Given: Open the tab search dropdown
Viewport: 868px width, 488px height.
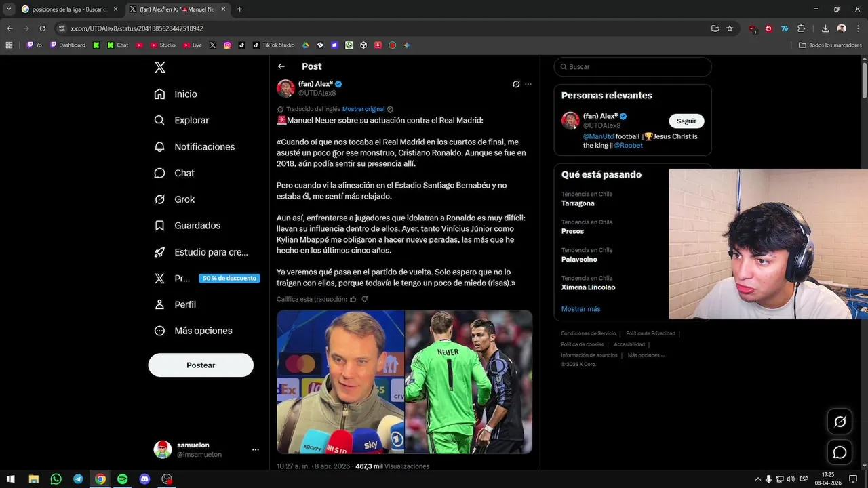Looking at the screenshot, I should [x=9, y=9].
